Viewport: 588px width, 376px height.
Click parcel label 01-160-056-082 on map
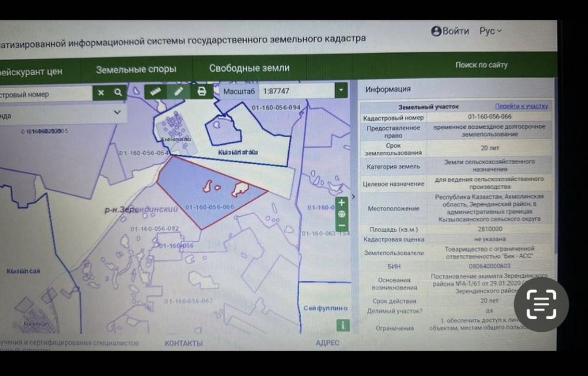coord(155,228)
